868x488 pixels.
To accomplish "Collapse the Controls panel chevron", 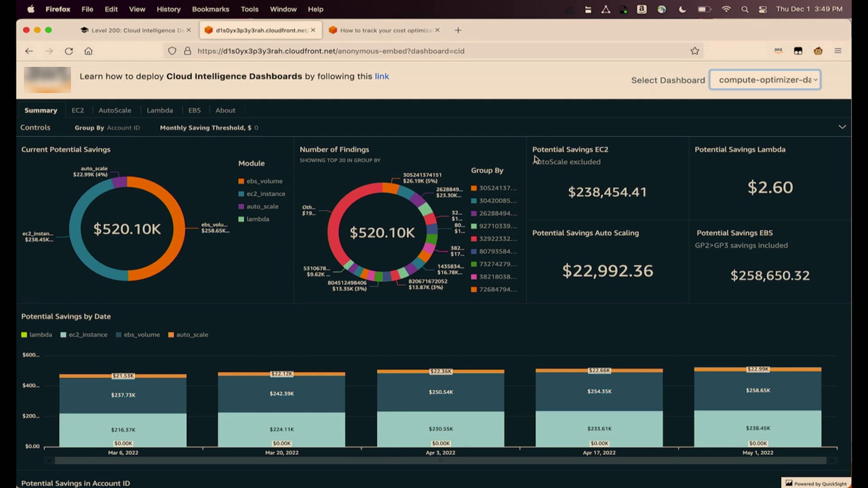I will coord(842,127).
